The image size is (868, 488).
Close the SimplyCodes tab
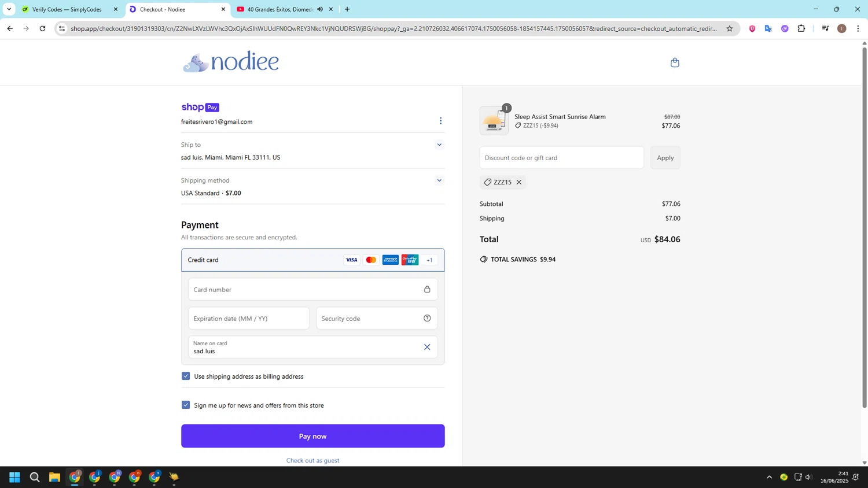115,9
